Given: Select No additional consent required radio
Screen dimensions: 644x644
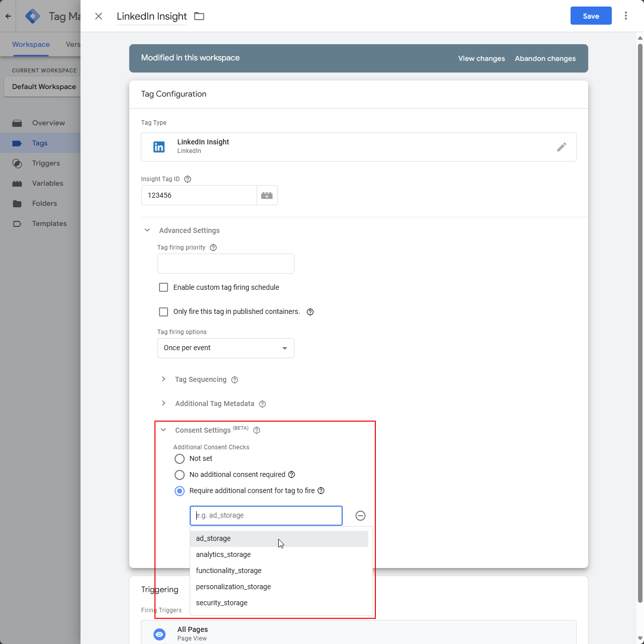Looking at the screenshot, I should coord(180,475).
